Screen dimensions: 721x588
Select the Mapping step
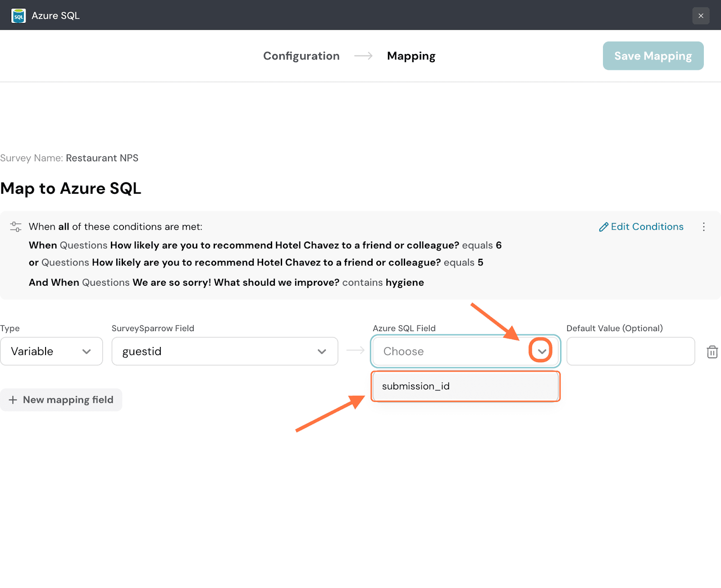[411, 56]
